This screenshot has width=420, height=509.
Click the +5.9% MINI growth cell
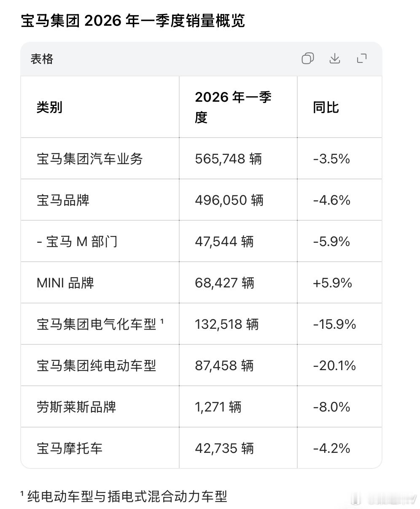(x=332, y=283)
